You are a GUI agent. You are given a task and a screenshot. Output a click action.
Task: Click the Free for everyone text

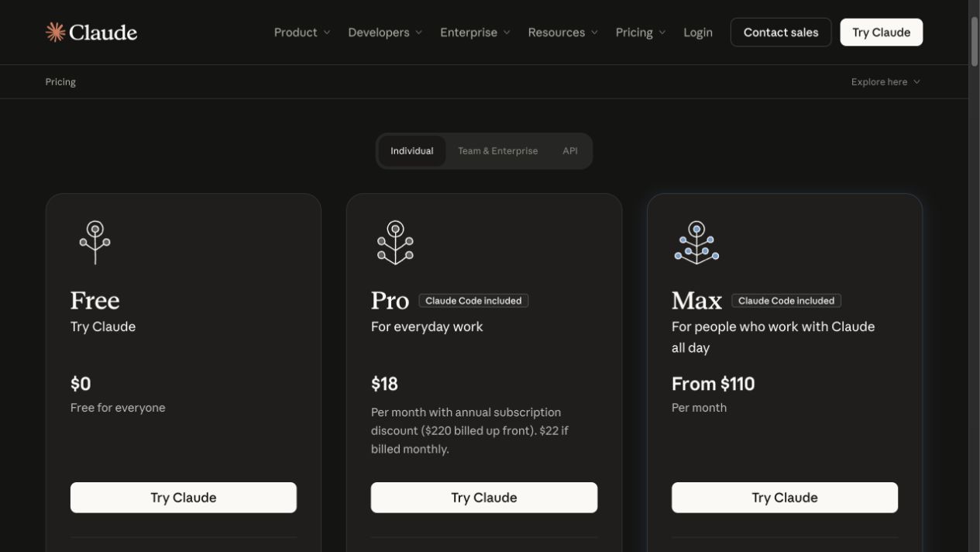[118, 408]
